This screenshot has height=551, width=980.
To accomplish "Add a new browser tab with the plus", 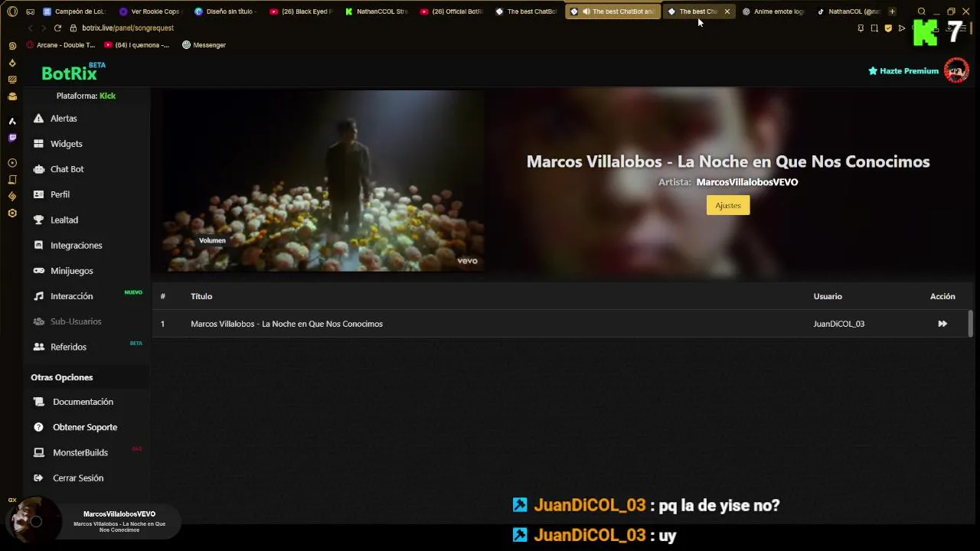I will tap(892, 11).
